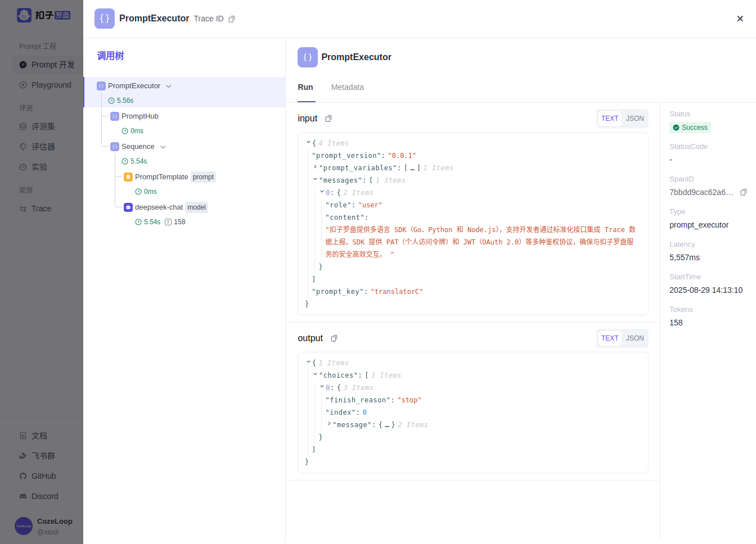Screen dimensions: 756x544
Task: Select the PromptHub tree item
Action: (140, 116)
